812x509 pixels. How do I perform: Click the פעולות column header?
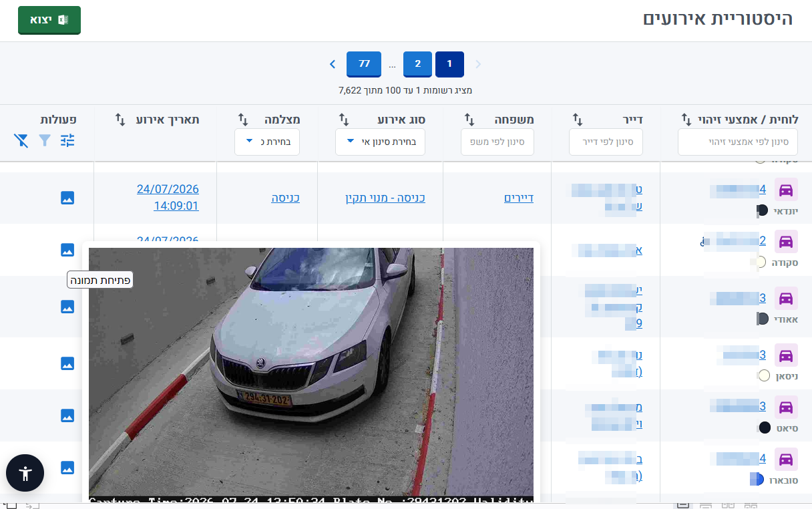(x=58, y=120)
